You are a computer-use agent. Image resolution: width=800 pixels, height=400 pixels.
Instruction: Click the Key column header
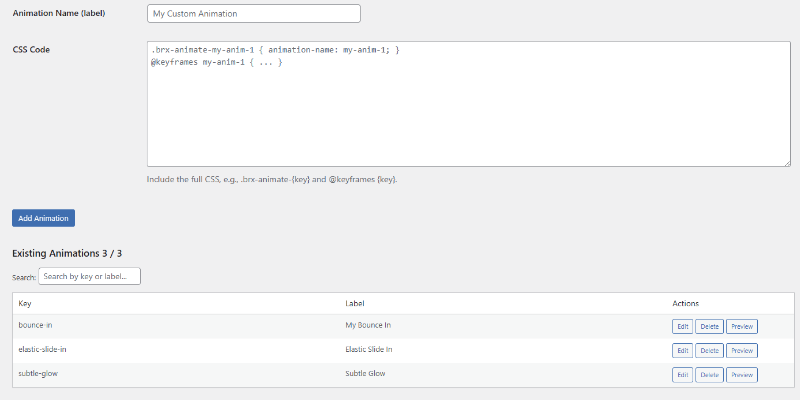25,303
